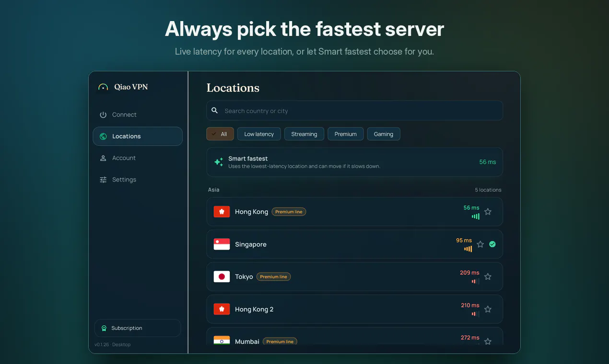Open the Account page
The width and height of the screenshot is (609, 364).
point(138,158)
